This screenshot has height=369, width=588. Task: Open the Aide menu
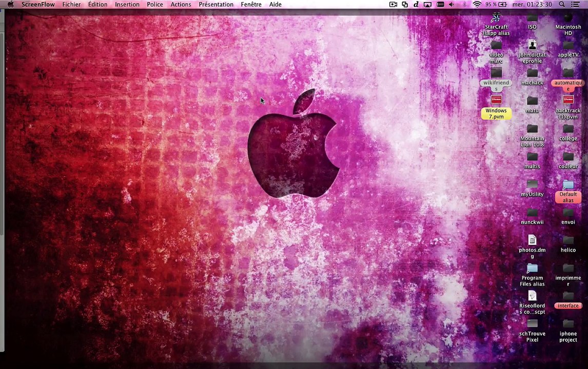click(x=275, y=5)
